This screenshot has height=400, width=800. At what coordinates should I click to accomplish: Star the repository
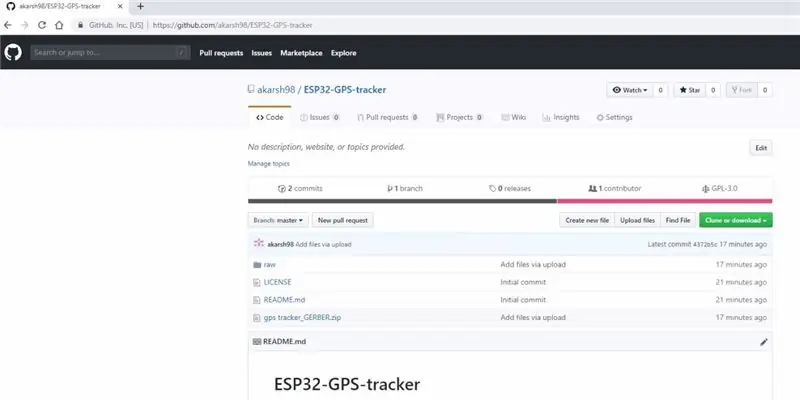click(689, 90)
